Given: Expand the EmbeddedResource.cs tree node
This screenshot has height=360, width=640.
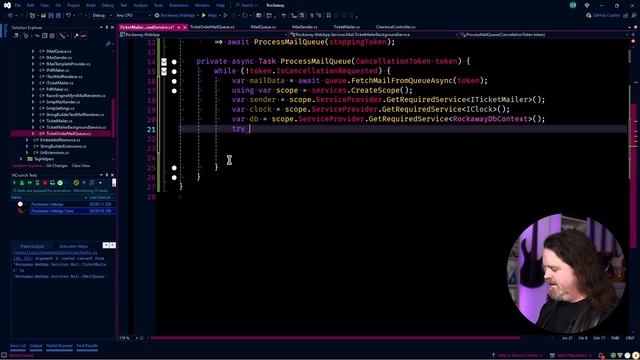Looking at the screenshot, I should pos(27,140).
